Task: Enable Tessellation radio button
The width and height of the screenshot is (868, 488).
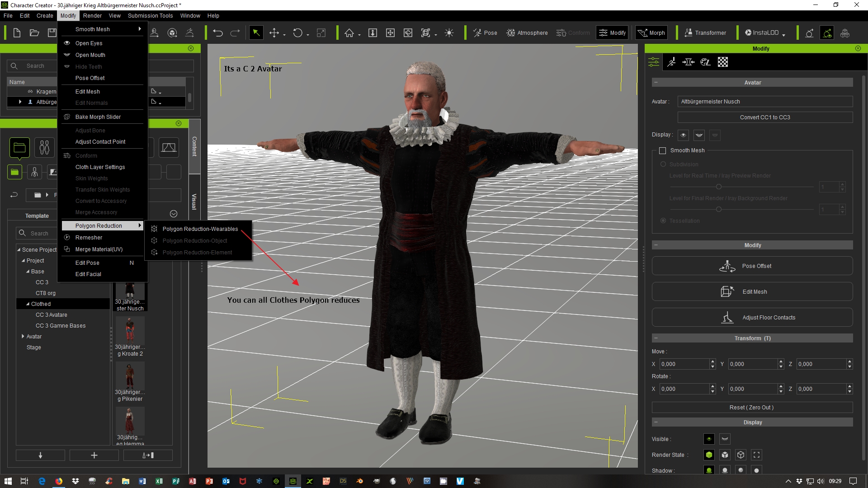Action: (663, 221)
